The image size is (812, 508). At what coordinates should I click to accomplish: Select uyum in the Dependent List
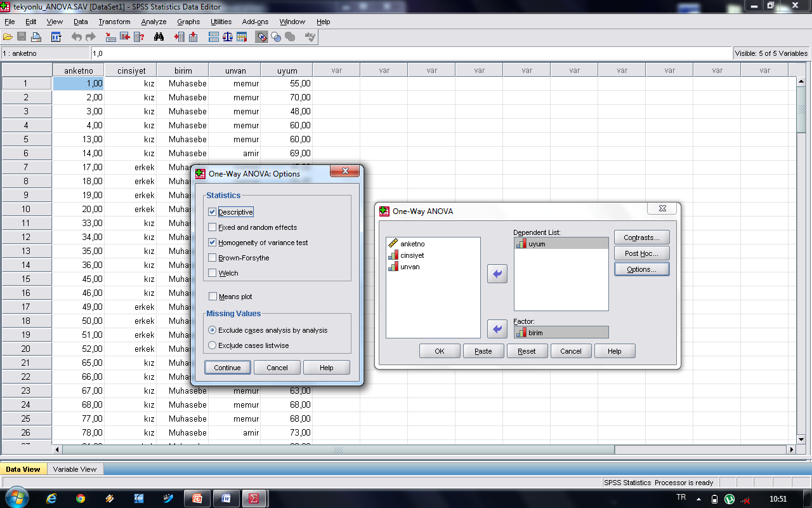(x=561, y=243)
